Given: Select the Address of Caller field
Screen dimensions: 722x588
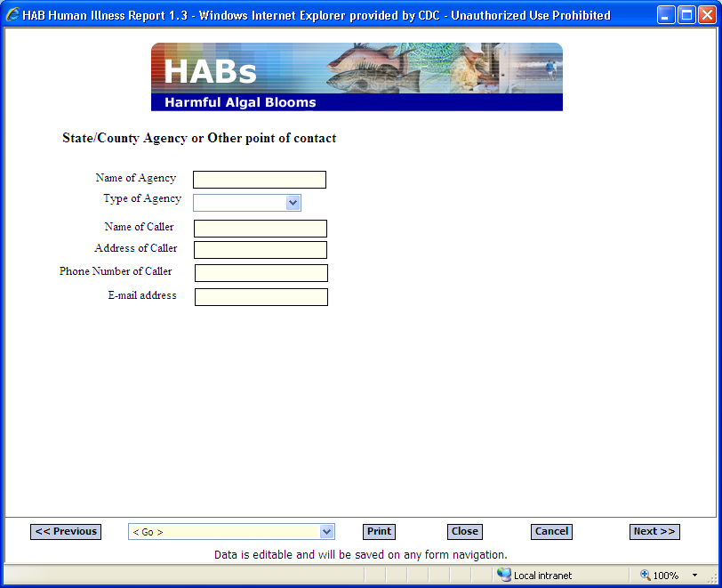Looking at the screenshot, I should pos(261,250).
